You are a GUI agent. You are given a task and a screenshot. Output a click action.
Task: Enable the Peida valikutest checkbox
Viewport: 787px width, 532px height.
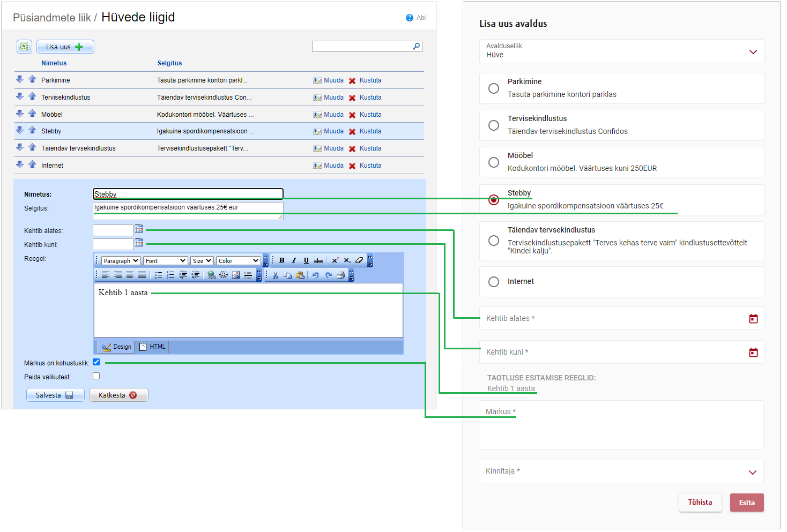[x=96, y=376]
